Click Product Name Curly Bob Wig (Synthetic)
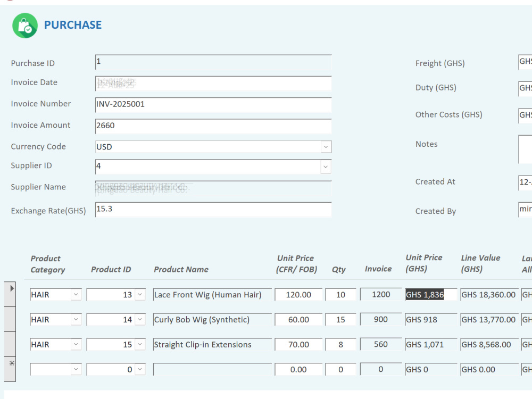This screenshot has width=532, height=399. click(212, 319)
